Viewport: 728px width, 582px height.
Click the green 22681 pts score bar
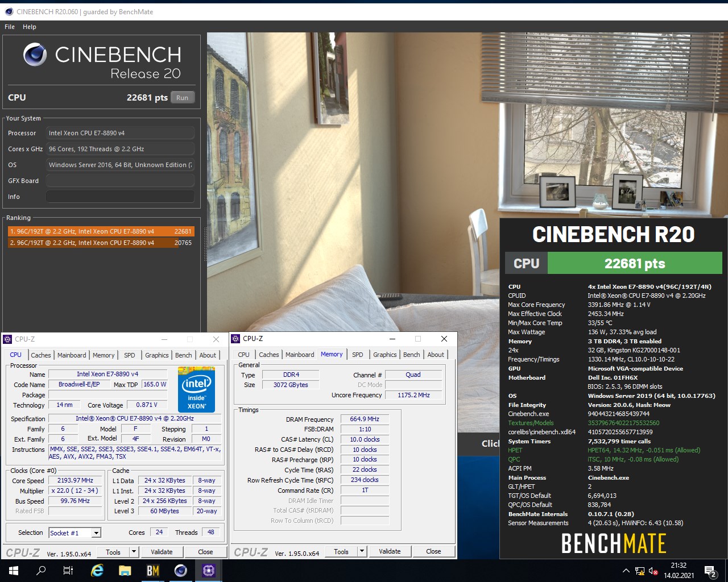coord(634,264)
